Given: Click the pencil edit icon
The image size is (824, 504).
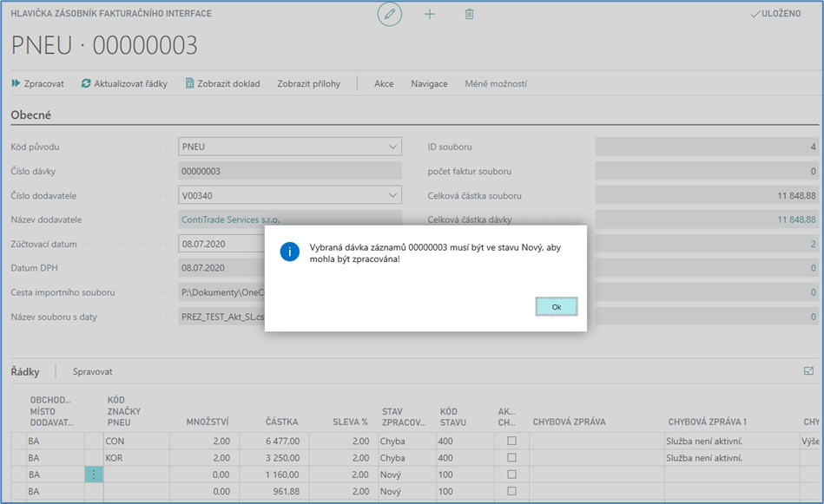Looking at the screenshot, I should point(390,15).
